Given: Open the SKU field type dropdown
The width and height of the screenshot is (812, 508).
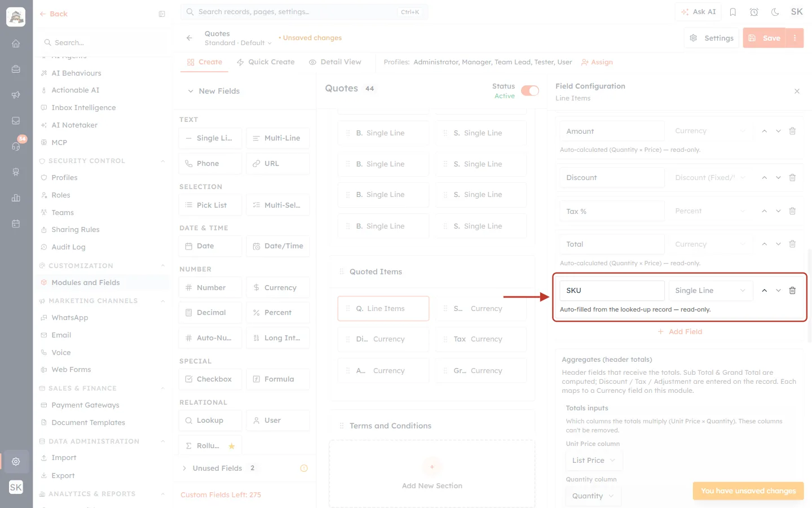Looking at the screenshot, I should coord(710,291).
